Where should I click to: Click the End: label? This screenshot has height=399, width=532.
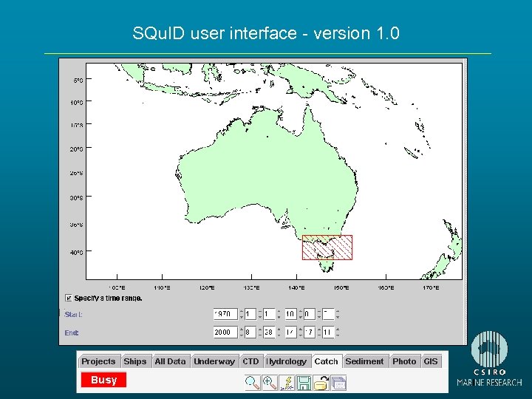click(x=72, y=332)
